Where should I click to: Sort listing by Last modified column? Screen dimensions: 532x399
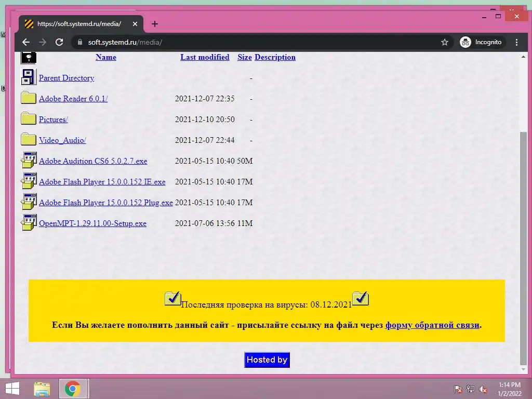205,57
